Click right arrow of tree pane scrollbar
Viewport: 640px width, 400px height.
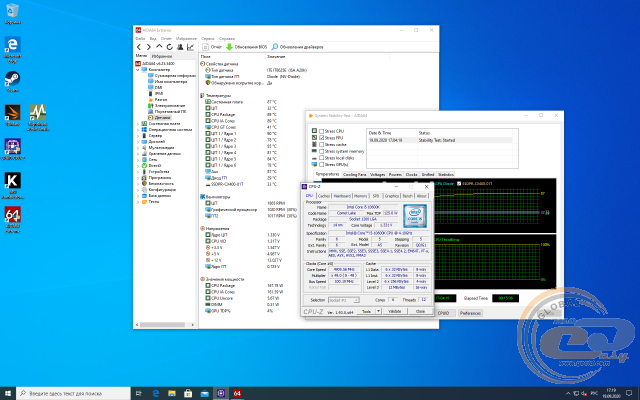pos(192,325)
